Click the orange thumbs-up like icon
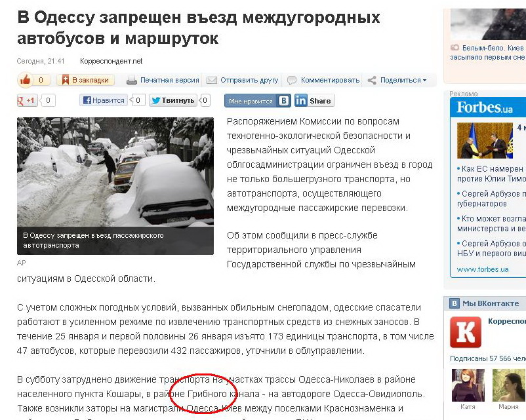Screen dimensions: 526x420 [x=25, y=80]
